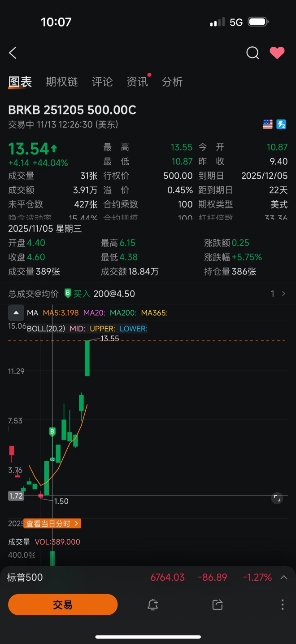Tap the 成交额 3.91万 value
This screenshot has width=296, height=644.
click(86, 190)
